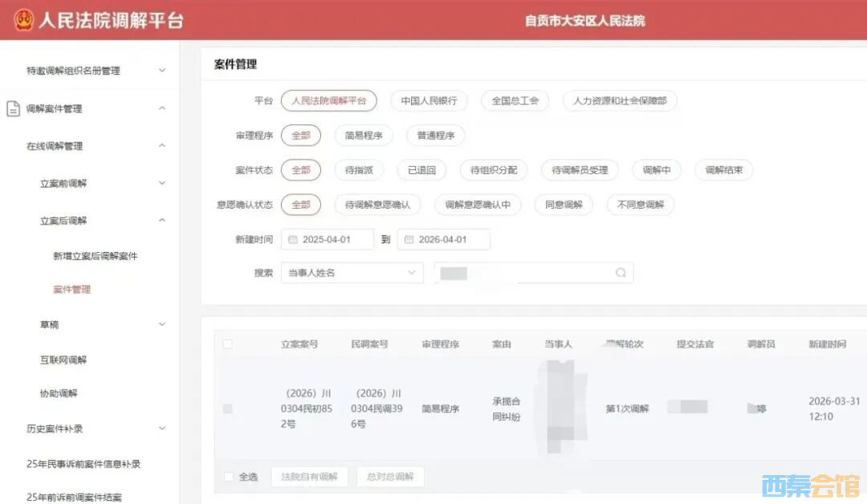This screenshot has height=504, width=867.
Task: Expand 特邀调解组织名册管理 menu
Action: [162, 71]
